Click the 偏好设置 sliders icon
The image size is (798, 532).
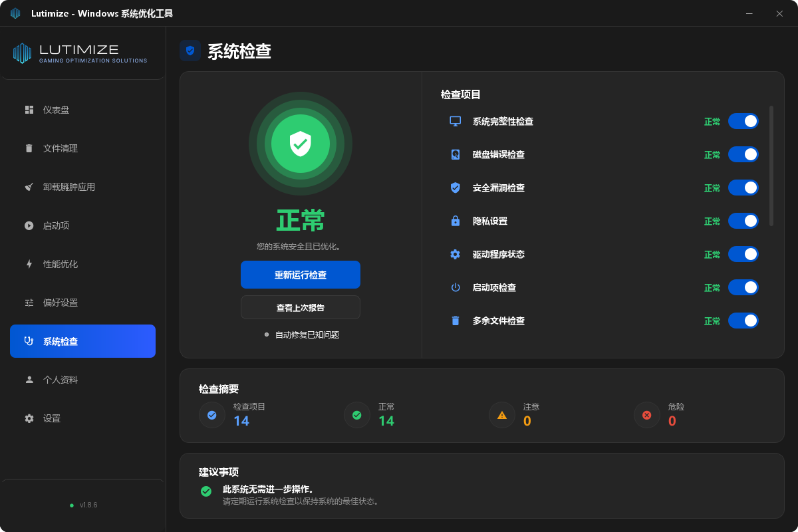tap(29, 303)
